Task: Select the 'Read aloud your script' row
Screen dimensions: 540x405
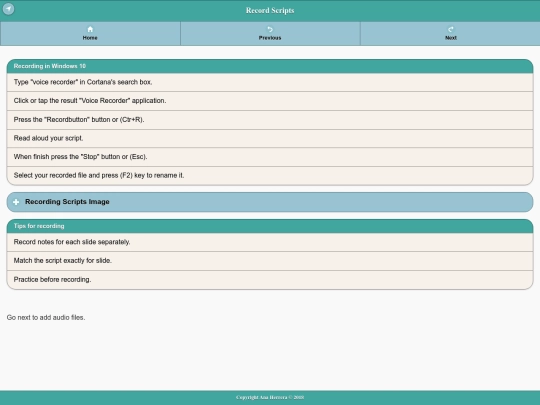Action: tap(270, 138)
